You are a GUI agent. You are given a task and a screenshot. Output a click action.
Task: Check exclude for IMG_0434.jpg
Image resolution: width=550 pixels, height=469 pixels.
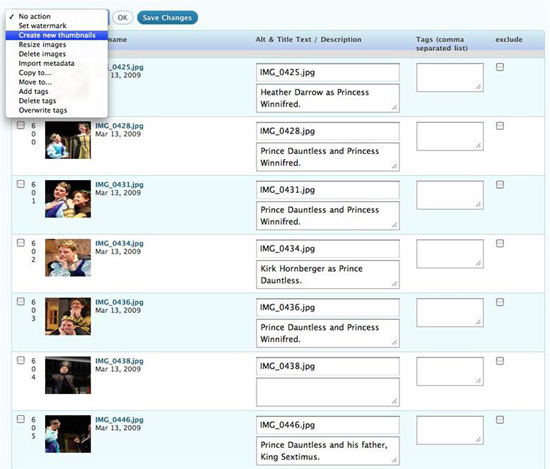pos(500,243)
